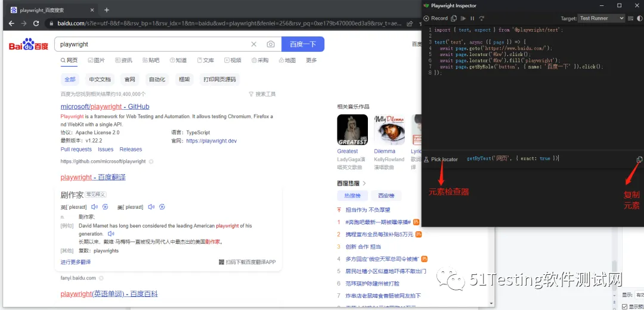Select the 全部 filter chip
Image resolution: width=644 pixels, height=310 pixels.
point(70,79)
